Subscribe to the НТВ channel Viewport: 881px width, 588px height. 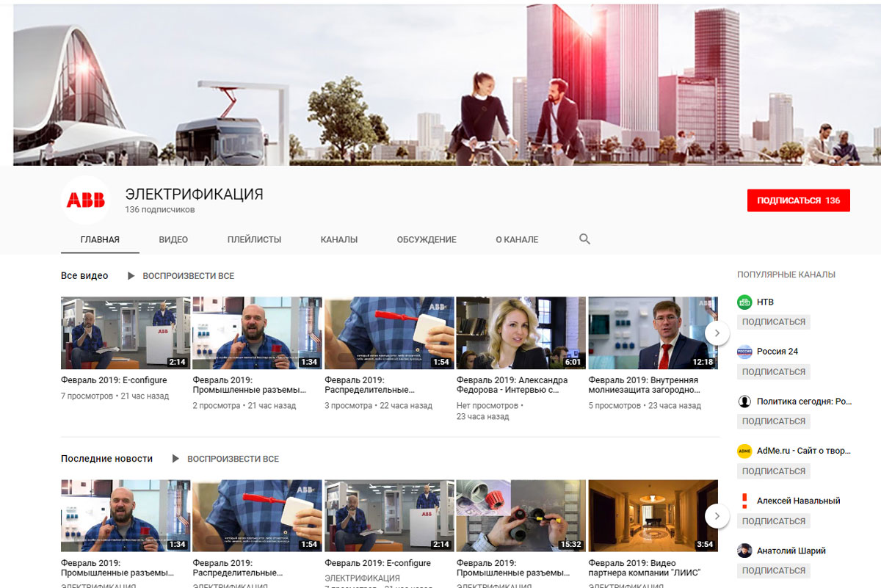pos(773,322)
